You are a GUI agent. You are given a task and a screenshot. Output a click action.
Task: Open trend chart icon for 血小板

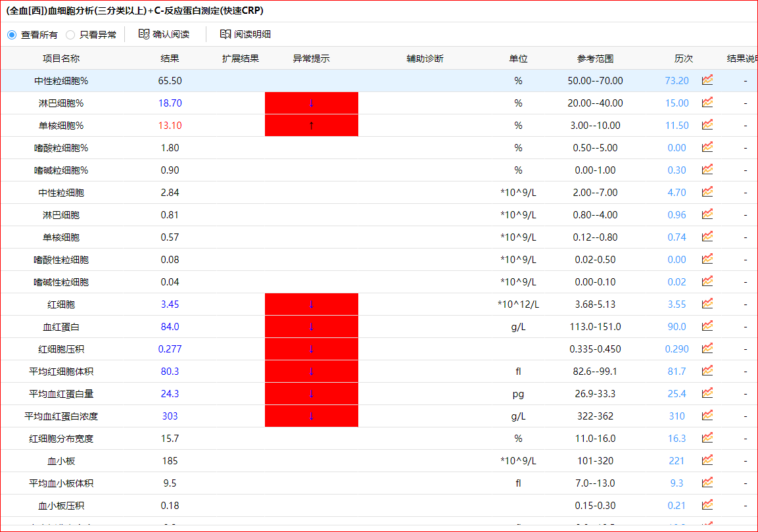pos(707,460)
